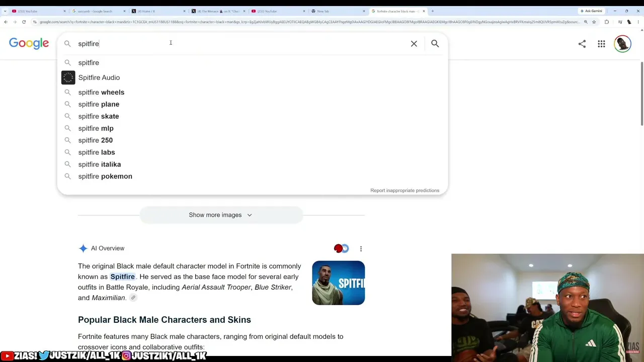
Task: Select the 'spitfire 250' suggestion
Action: [x=252, y=140]
